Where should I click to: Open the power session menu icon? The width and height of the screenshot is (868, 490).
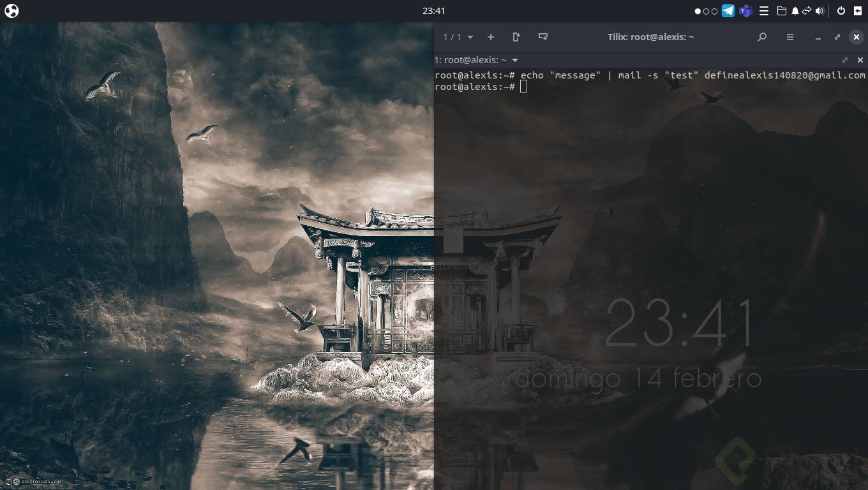pos(841,11)
